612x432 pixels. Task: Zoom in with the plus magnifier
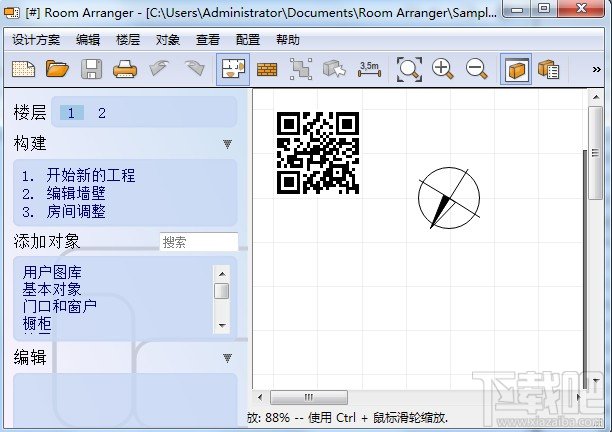[443, 69]
